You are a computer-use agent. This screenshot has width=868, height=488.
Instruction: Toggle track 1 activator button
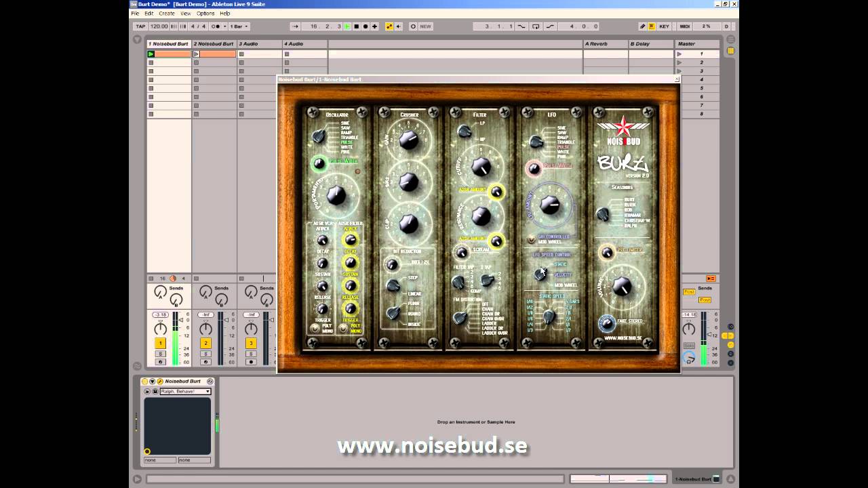pos(161,344)
